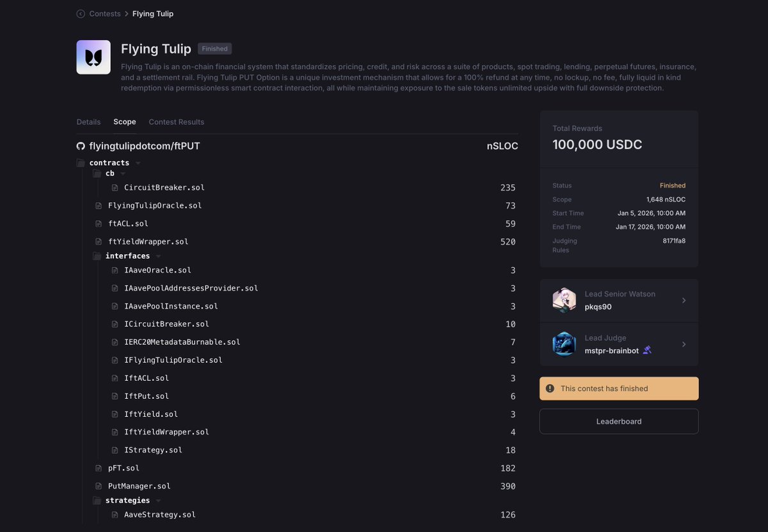Open IftYieldWrapper.sol file
Image resolution: width=768 pixels, height=532 pixels.
point(166,432)
